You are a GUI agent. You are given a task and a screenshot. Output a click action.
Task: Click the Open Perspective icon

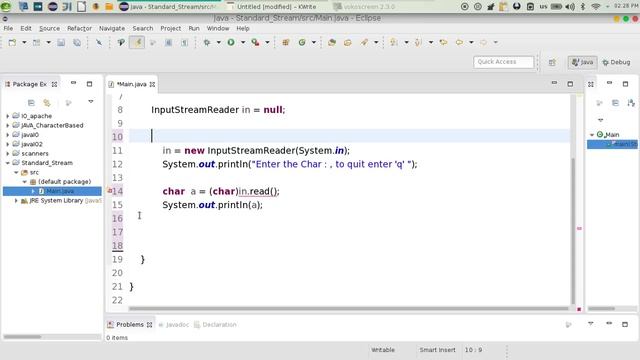pos(552,62)
